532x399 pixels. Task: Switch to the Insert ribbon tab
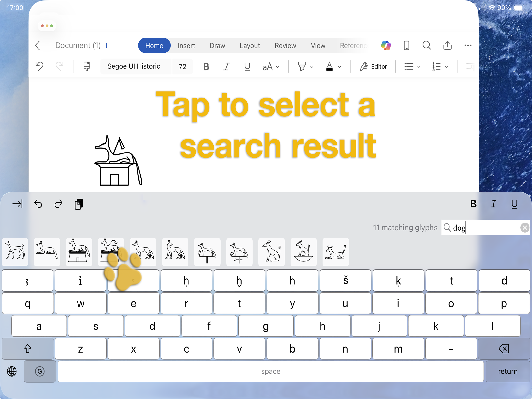click(186, 45)
